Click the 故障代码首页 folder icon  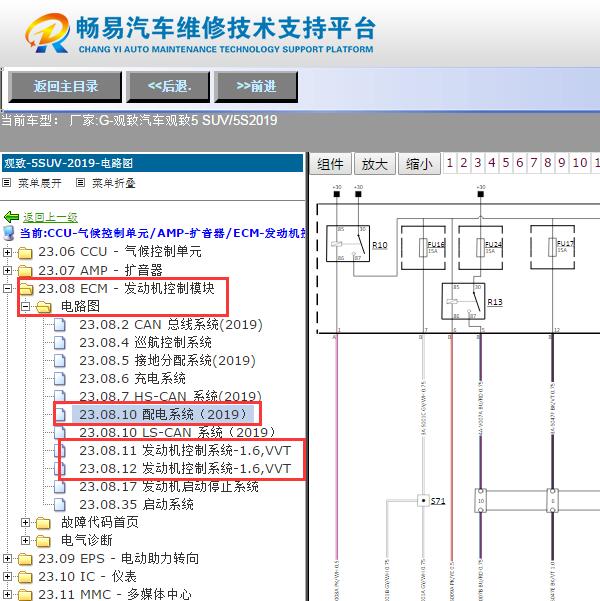pos(43,523)
